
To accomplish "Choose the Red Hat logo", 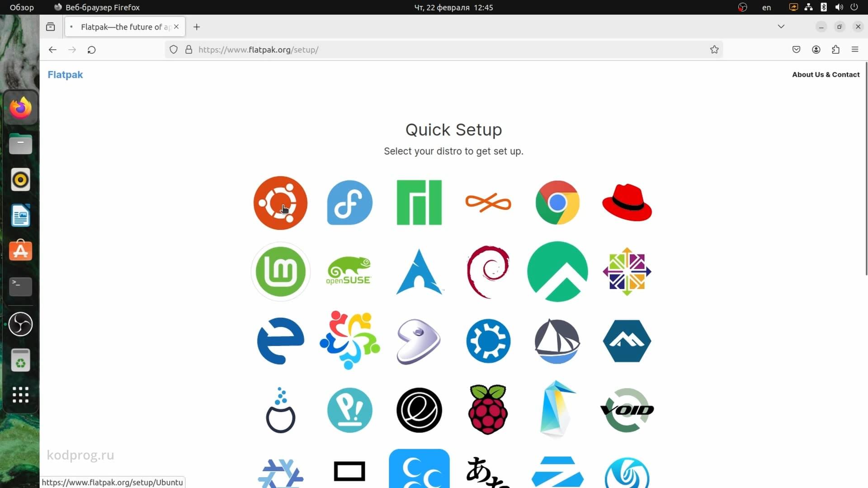I will point(627,202).
